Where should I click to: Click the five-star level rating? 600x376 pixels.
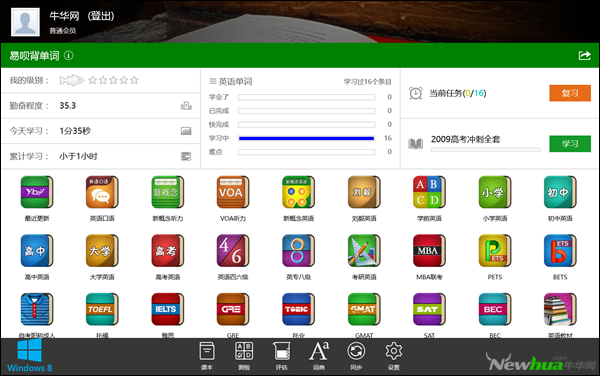113,80
